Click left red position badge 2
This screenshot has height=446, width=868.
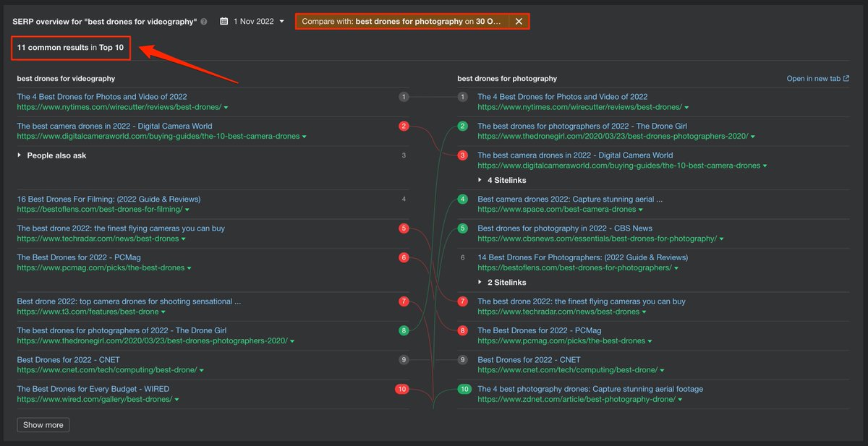[x=404, y=126]
